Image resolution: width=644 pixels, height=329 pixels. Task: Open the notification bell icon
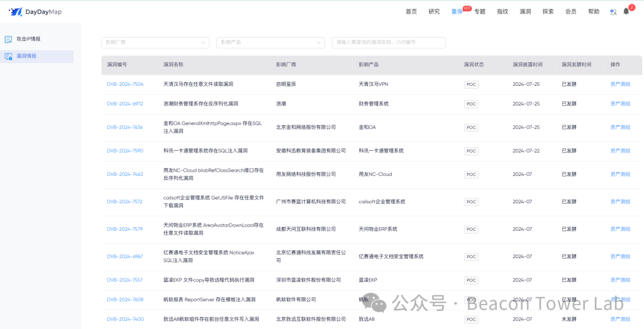click(626, 11)
